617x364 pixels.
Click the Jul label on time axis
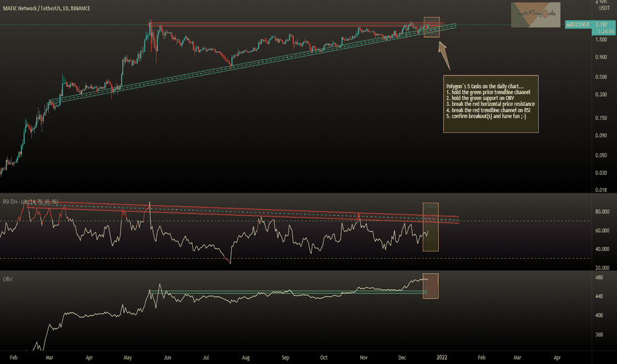(206, 357)
